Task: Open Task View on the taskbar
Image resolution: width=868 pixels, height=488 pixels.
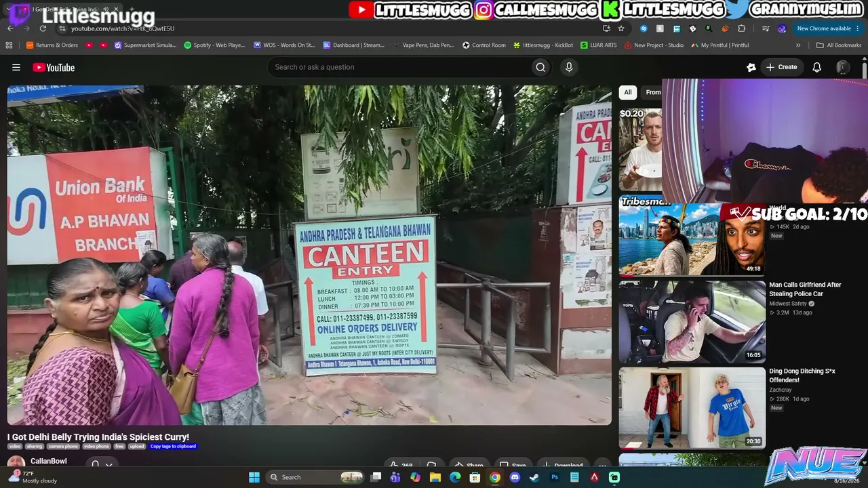Action: [x=376, y=477]
